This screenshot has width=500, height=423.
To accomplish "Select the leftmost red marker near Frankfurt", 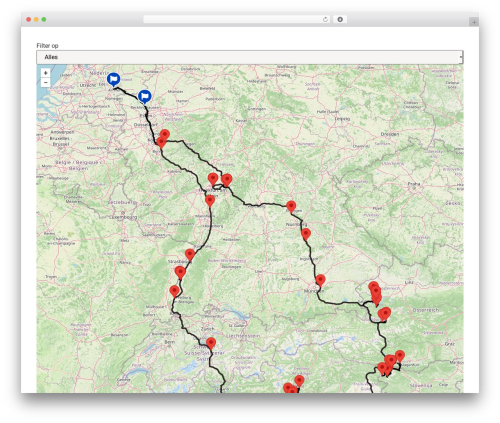I will tap(213, 179).
